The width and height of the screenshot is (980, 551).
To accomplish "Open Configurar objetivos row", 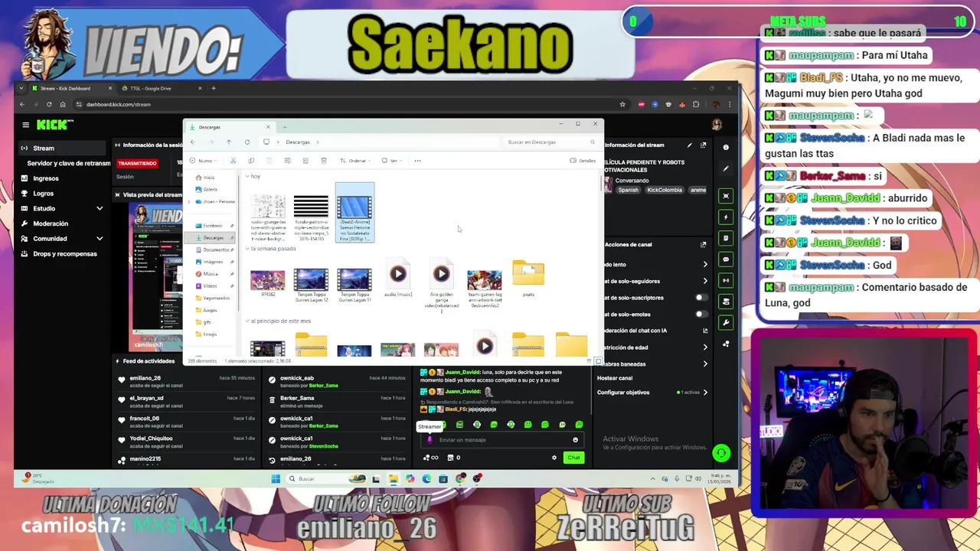I will click(x=653, y=393).
